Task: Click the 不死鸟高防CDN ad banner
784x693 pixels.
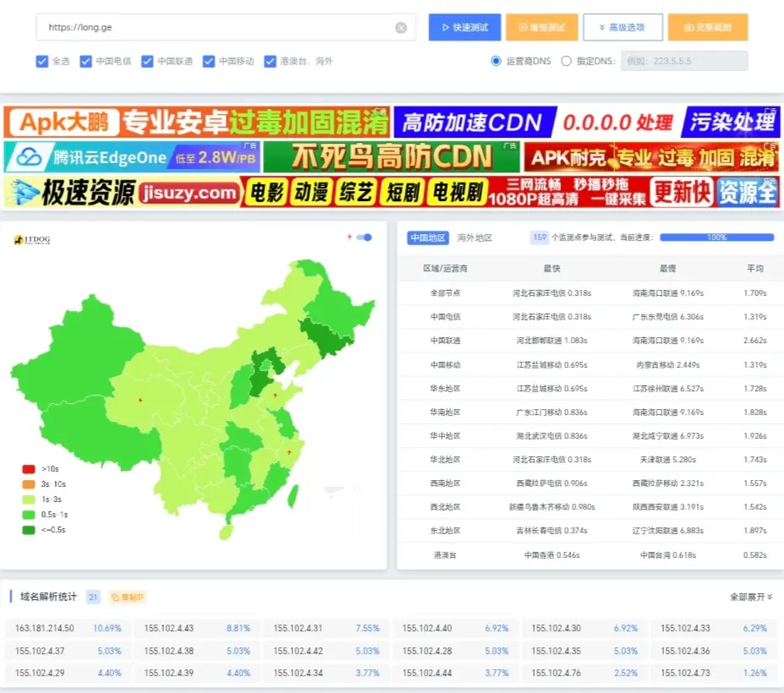Action: [387, 156]
